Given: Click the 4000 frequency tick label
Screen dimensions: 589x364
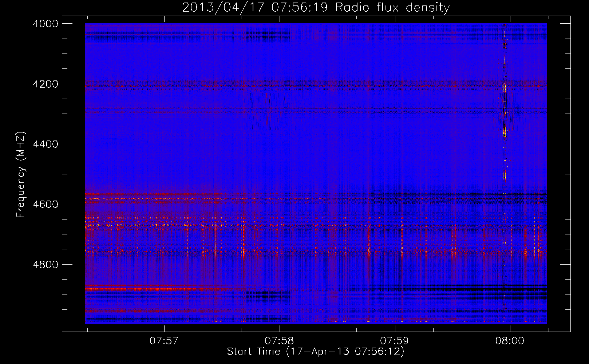Looking at the screenshot, I should coord(46,24).
